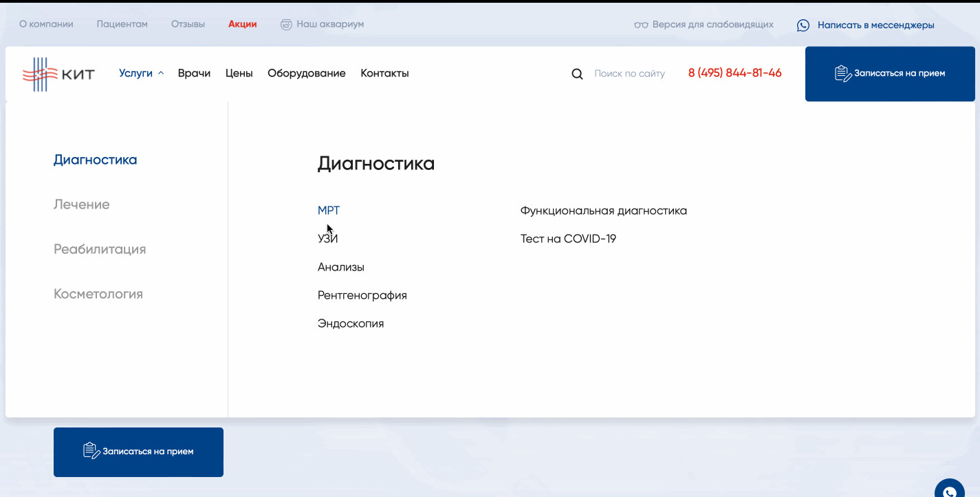980x497 pixels.
Task: Click header Записаться на прием button
Action: click(890, 74)
